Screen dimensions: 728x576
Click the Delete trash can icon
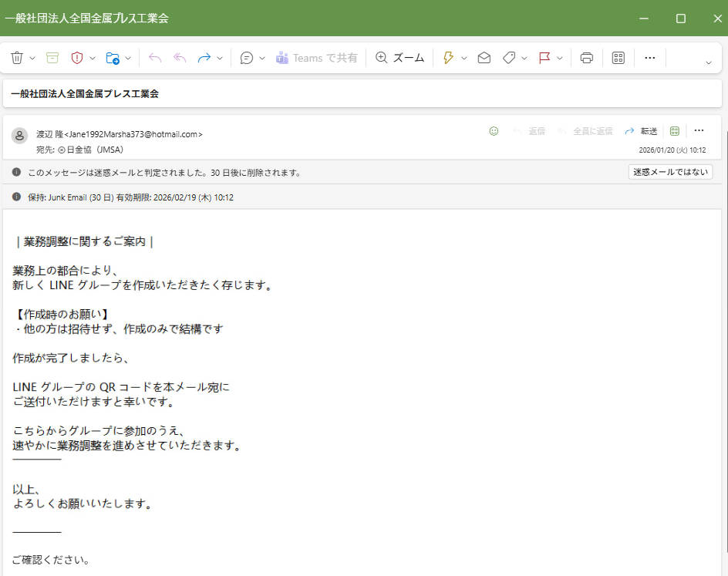[17, 58]
